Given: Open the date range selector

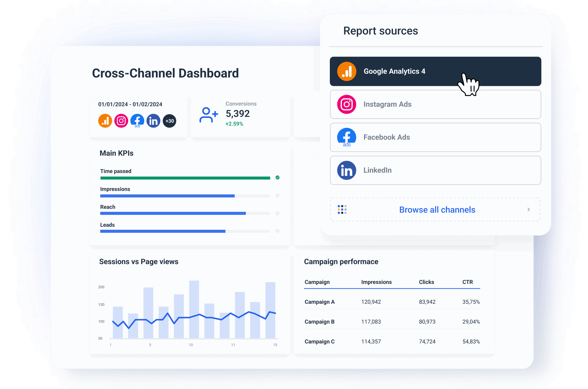Looking at the screenshot, I should pyautogui.click(x=130, y=104).
